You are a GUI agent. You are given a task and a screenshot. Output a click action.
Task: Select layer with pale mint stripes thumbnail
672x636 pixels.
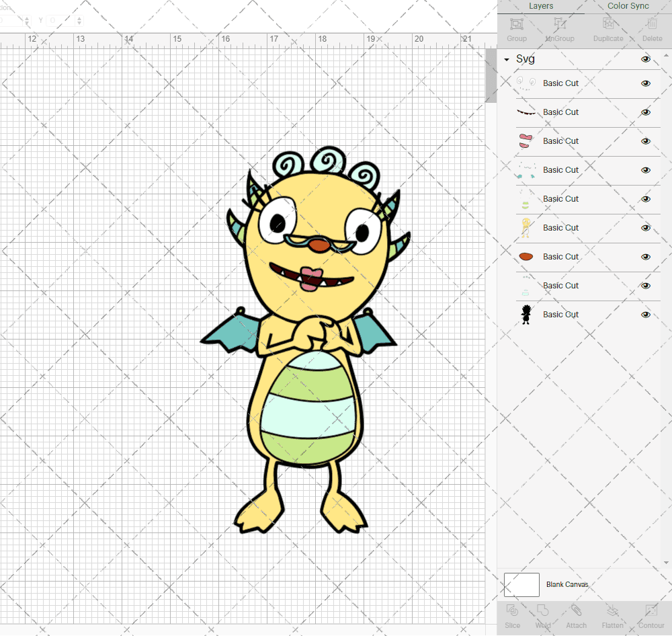tap(588, 286)
